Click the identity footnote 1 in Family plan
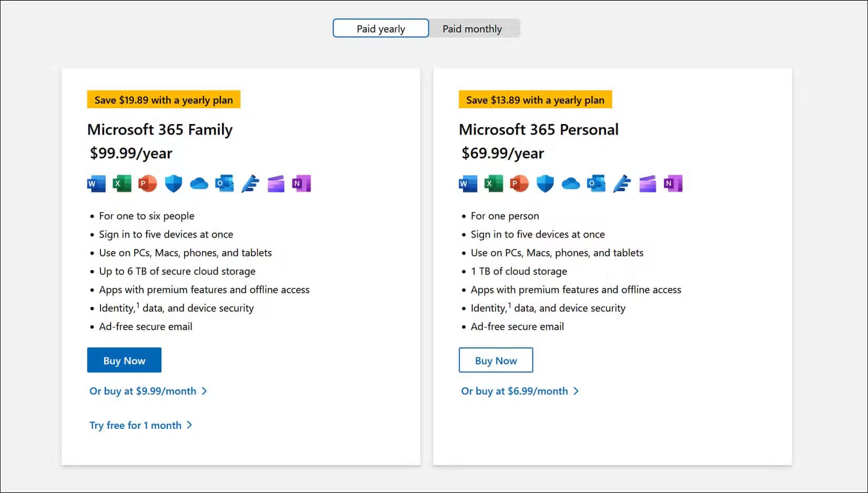This screenshot has height=493, width=868. click(138, 305)
